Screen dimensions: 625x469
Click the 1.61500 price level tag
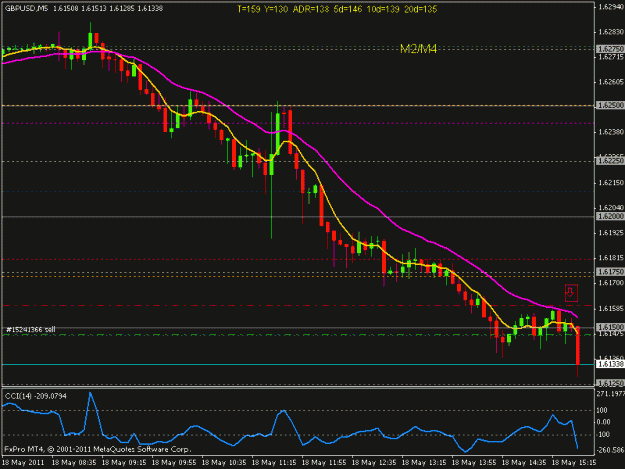[x=610, y=327]
